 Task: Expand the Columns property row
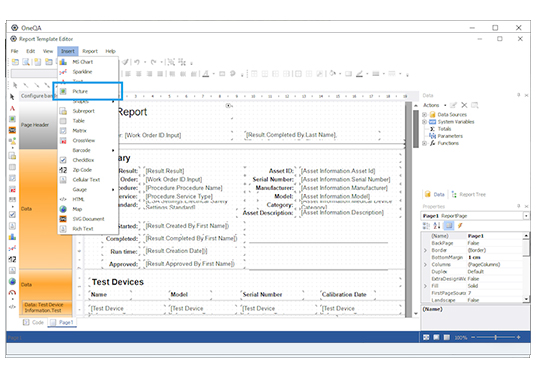point(425,265)
